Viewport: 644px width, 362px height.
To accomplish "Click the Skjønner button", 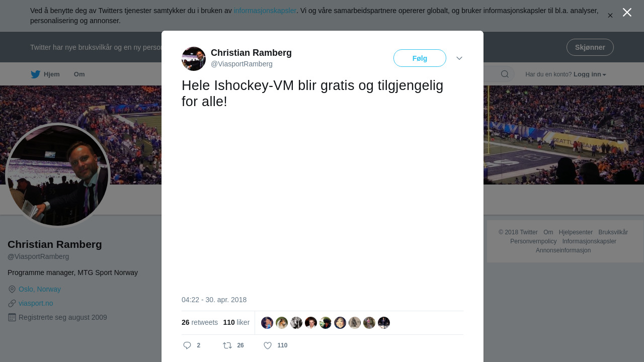I will (x=590, y=47).
